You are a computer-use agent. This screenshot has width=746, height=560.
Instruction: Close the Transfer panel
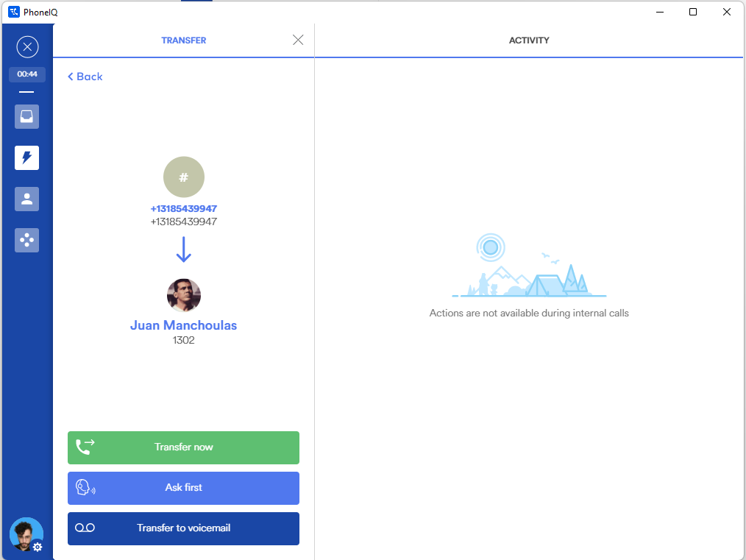[298, 40]
